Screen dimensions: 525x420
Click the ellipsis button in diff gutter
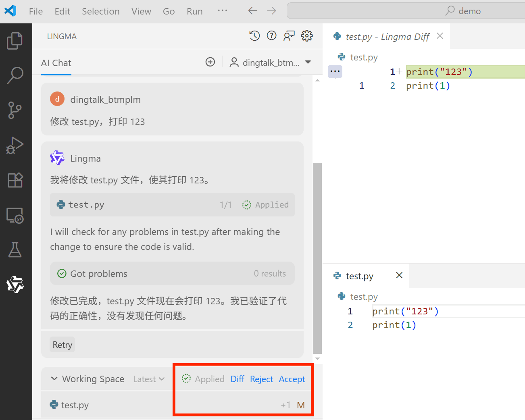tap(335, 72)
